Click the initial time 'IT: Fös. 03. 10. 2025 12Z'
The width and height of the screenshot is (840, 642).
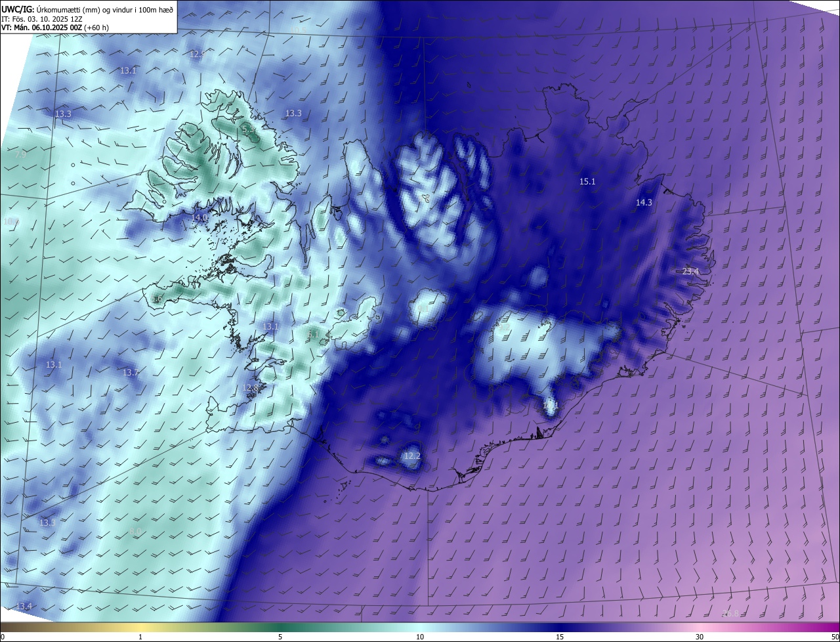41,18
